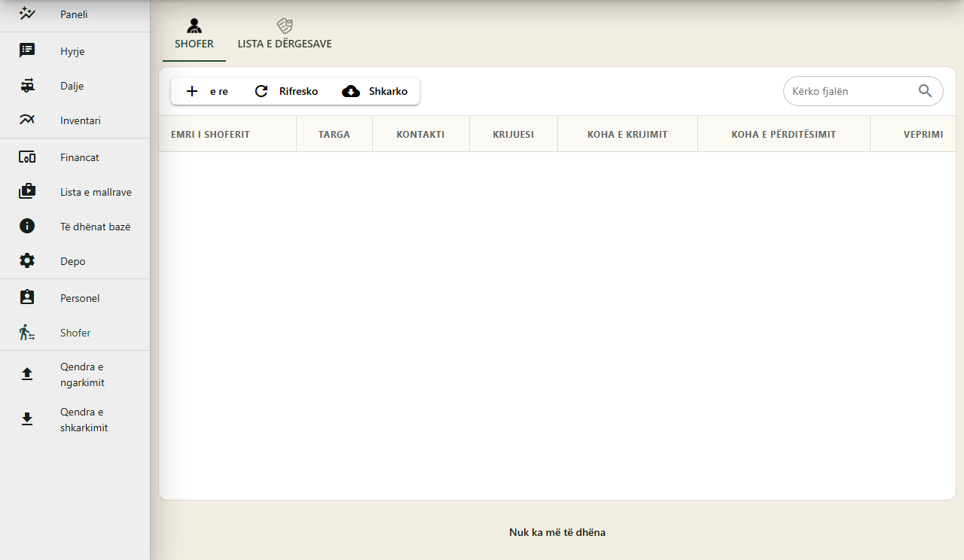Open the Paneli dashboard icon

(x=27, y=14)
